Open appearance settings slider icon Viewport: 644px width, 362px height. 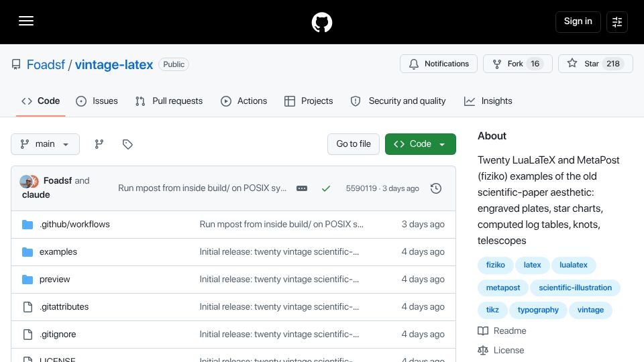[617, 22]
